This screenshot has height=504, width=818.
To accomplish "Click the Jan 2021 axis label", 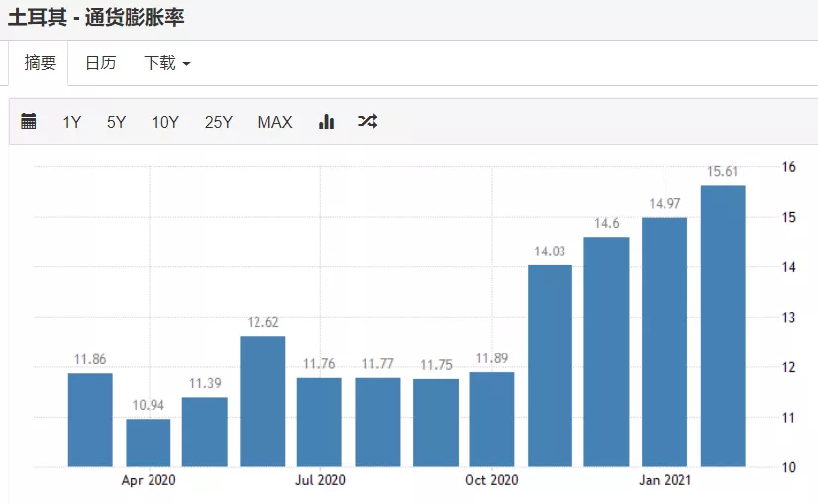I will (665, 480).
